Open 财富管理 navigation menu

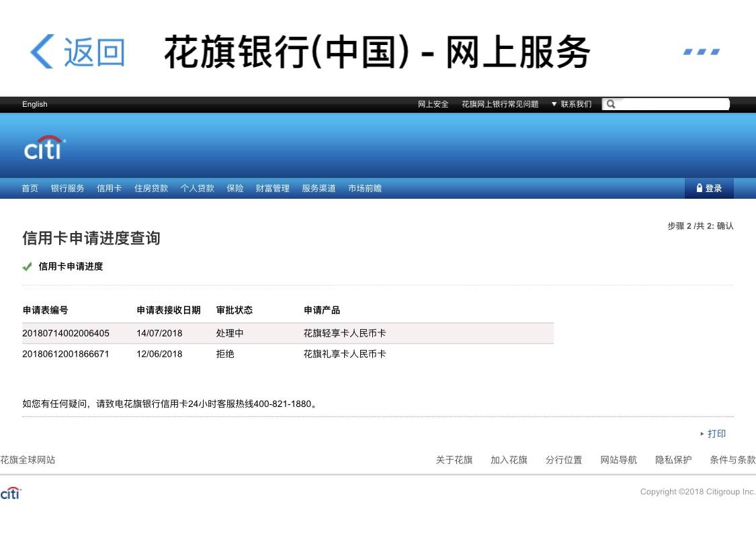(x=273, y=188)
